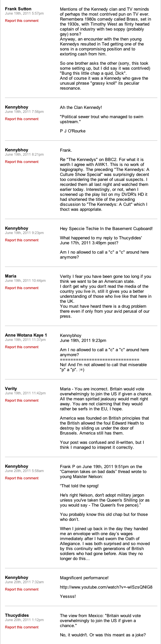Report Anne Wotana Kaye 1's comment

(22, 347)
